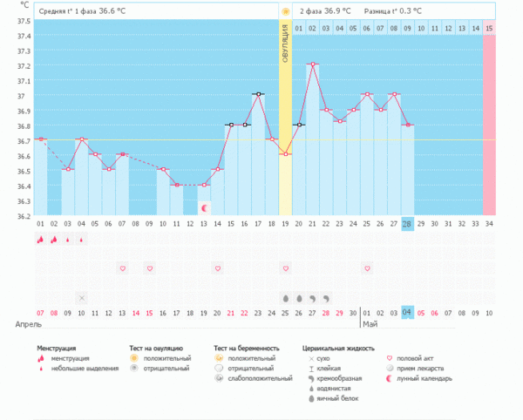Click the pink phase-two day 15 header cell
Viewport: 523px width, 420px height.
click(488, 29)
